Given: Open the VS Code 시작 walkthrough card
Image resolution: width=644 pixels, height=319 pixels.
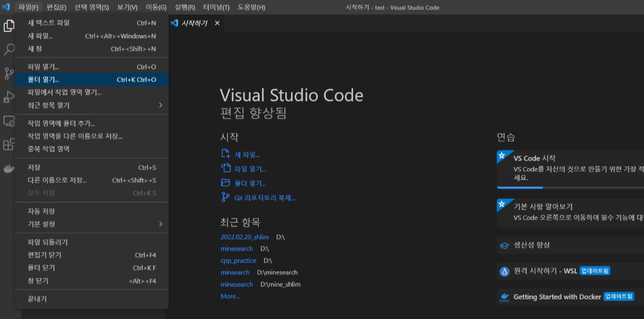Looking at the screenshot, I should (570, 169).
